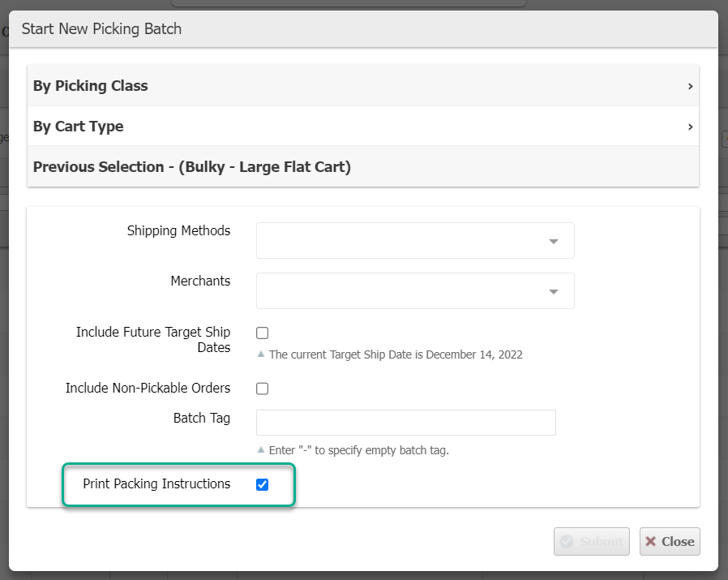Select the By Cart Type section header
Viewport: 728px width, 580px height.
[79, 127]
